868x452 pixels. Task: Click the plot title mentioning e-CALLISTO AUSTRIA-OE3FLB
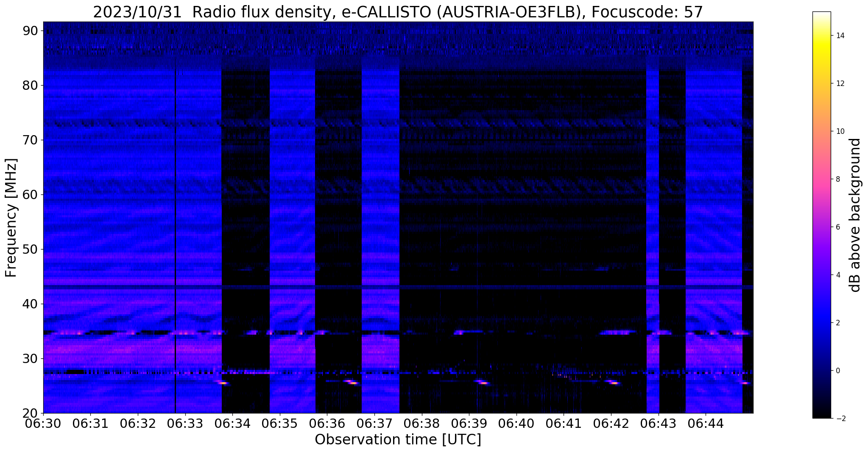click(x=398, y=12)
